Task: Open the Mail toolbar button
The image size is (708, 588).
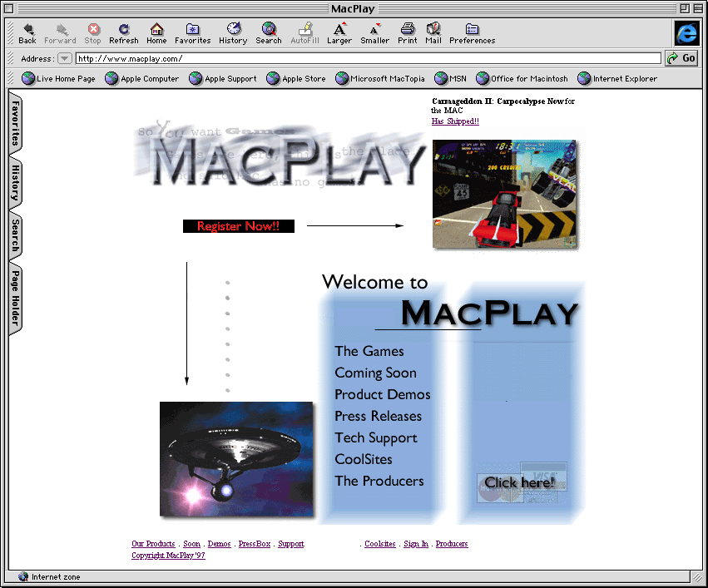Action: [x=433, y=34]
